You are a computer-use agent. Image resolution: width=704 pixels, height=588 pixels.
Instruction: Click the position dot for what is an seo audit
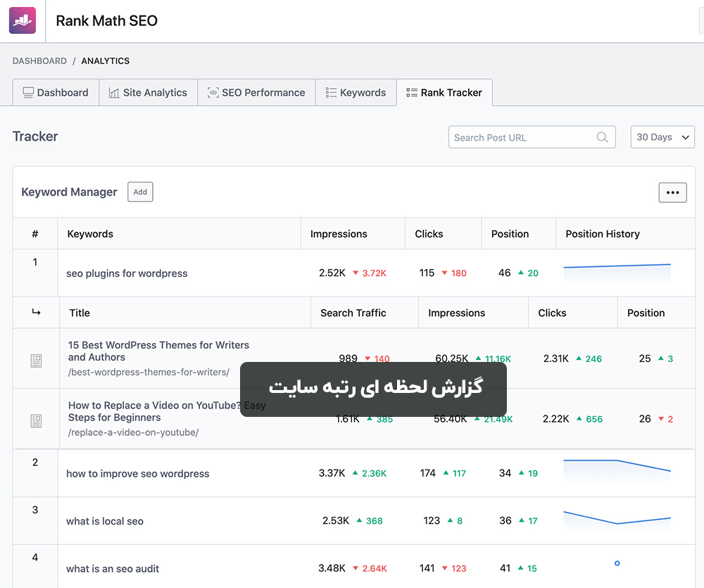point(617,563)
